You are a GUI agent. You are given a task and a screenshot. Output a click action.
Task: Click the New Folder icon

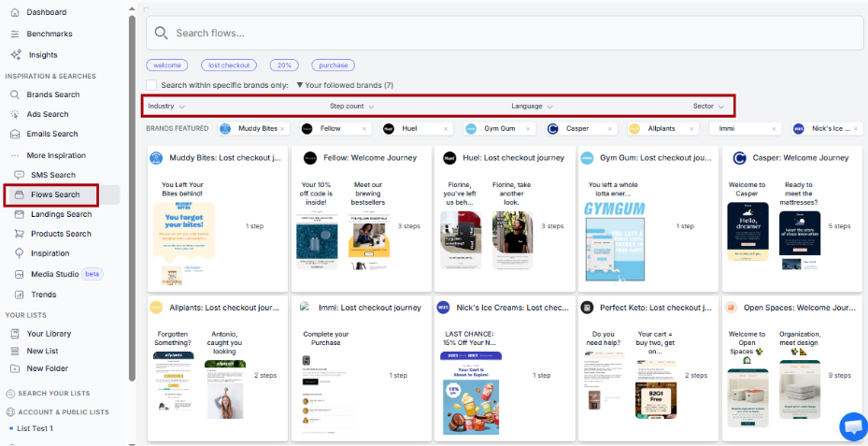click(x=15, y=368)
